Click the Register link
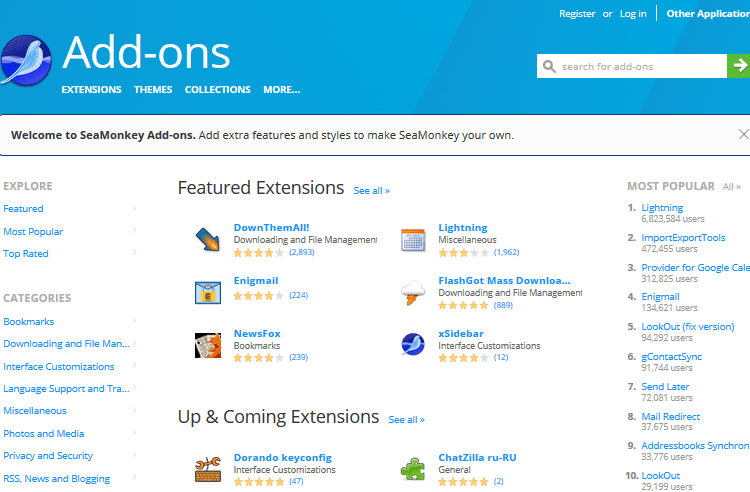Viewport: 750px width, 492px height. click(x=577, y=14)
